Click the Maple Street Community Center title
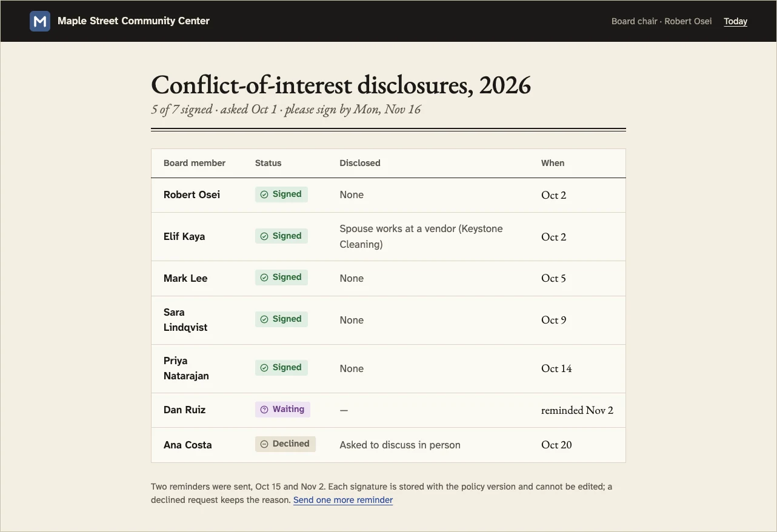 133,21
